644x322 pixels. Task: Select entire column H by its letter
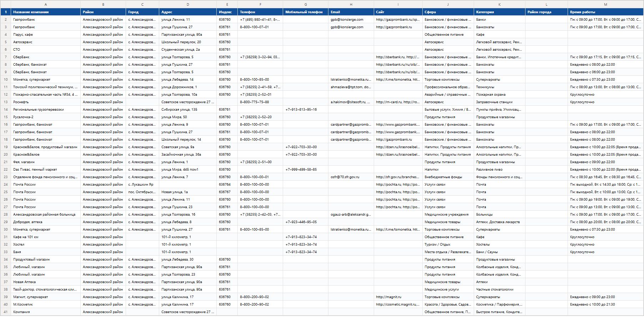351,4
